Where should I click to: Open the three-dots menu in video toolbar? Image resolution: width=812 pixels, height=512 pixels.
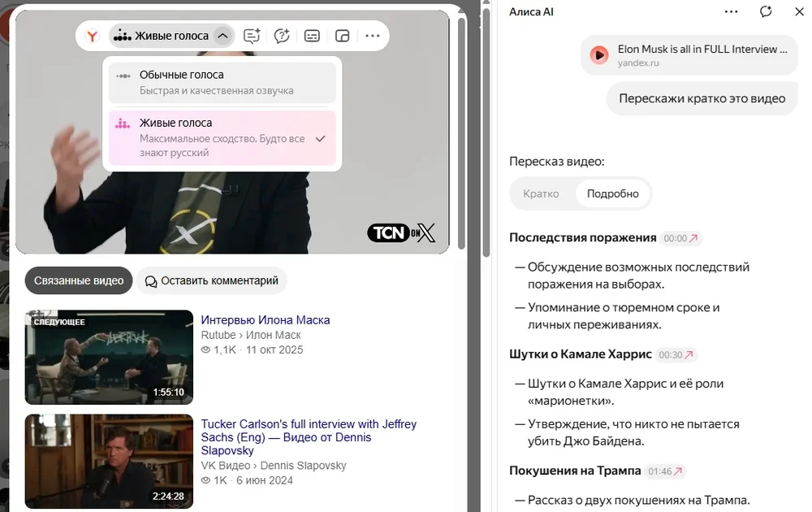[x=373, y=36]
